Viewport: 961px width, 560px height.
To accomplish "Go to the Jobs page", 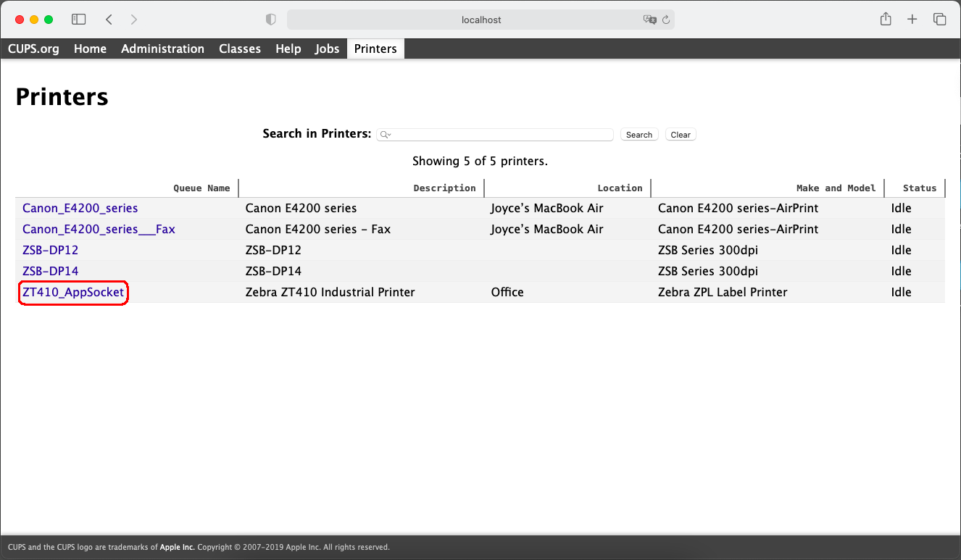I will [327, 49].
